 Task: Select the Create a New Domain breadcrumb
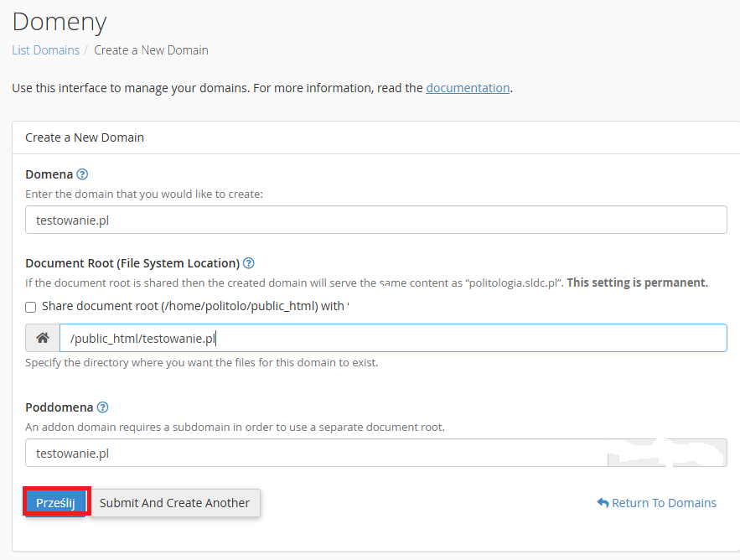(x=151, y=50)
